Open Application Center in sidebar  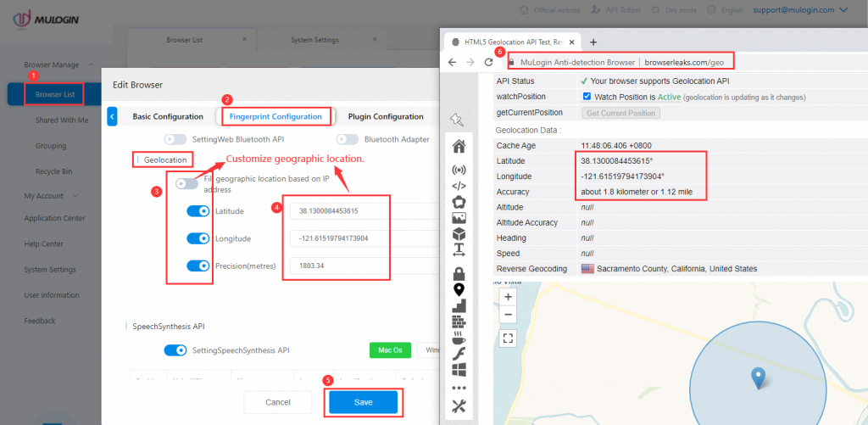click(54, 218)
